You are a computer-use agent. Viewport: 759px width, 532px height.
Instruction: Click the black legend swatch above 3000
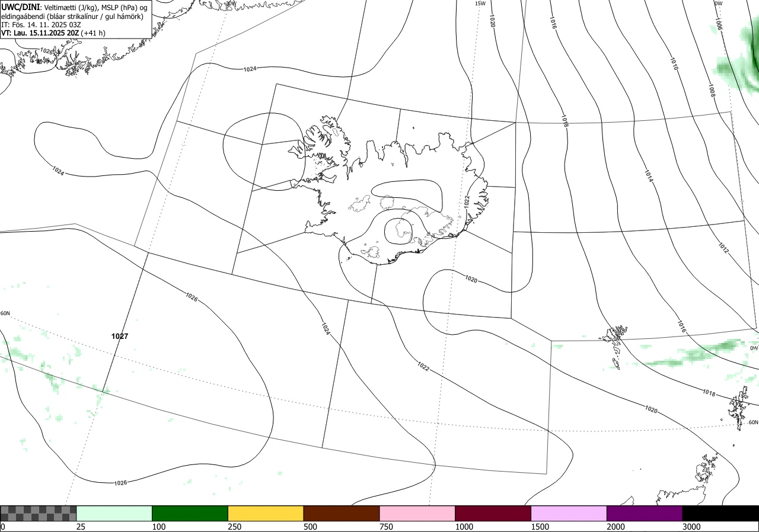pyautogui.click(x=720, y=513)
